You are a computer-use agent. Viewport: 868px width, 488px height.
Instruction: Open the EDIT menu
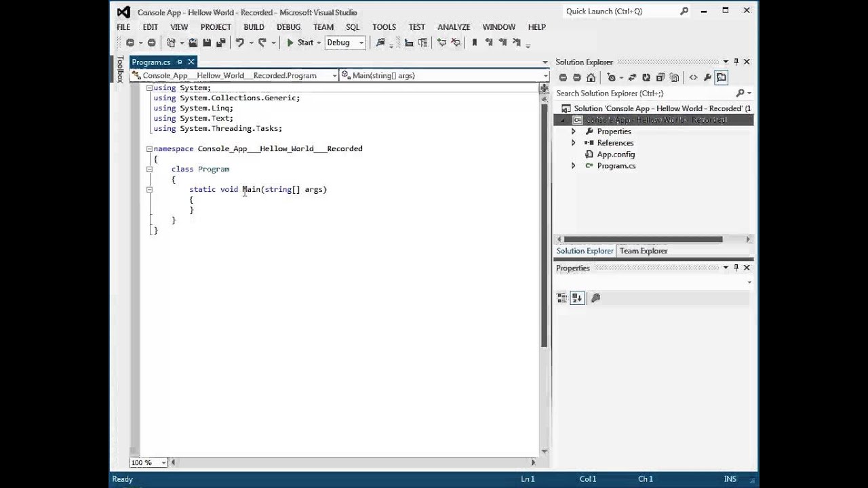(150, 27)
